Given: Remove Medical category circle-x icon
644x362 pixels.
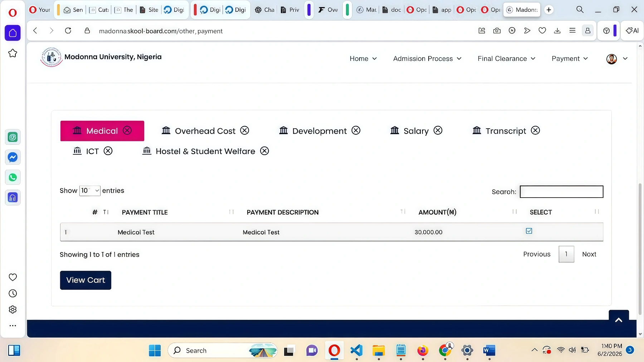Looking at the screenshot, I should coord(127,130).
